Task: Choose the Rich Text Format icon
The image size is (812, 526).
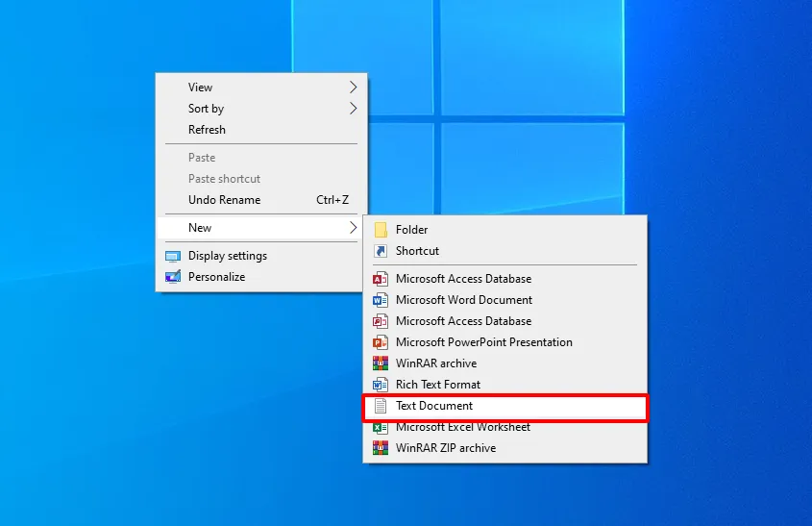Action: click(x=380, y=385)
